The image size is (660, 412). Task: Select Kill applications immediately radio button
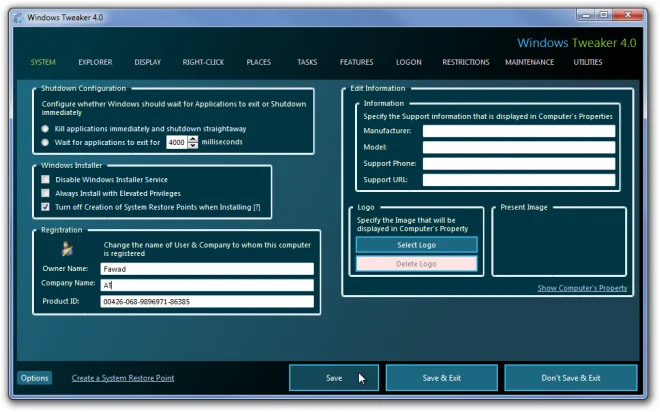tap(45, 129)
